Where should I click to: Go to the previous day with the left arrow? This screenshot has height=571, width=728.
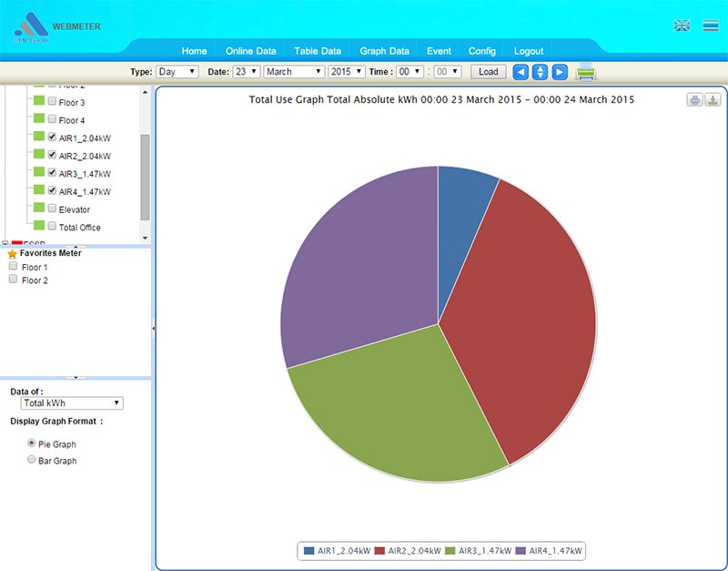[x=521, y=72]
